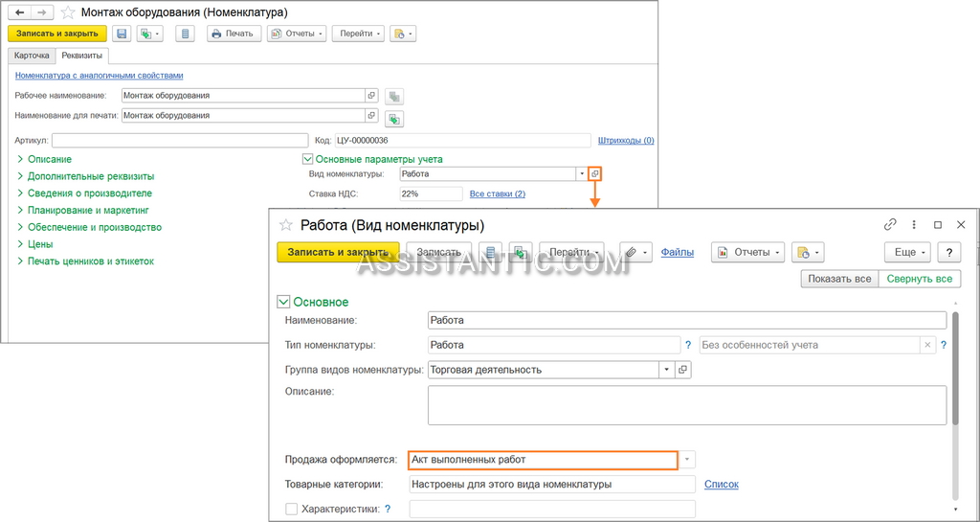Add Монтаж оборудования to favorites via star

click(68, 11)
